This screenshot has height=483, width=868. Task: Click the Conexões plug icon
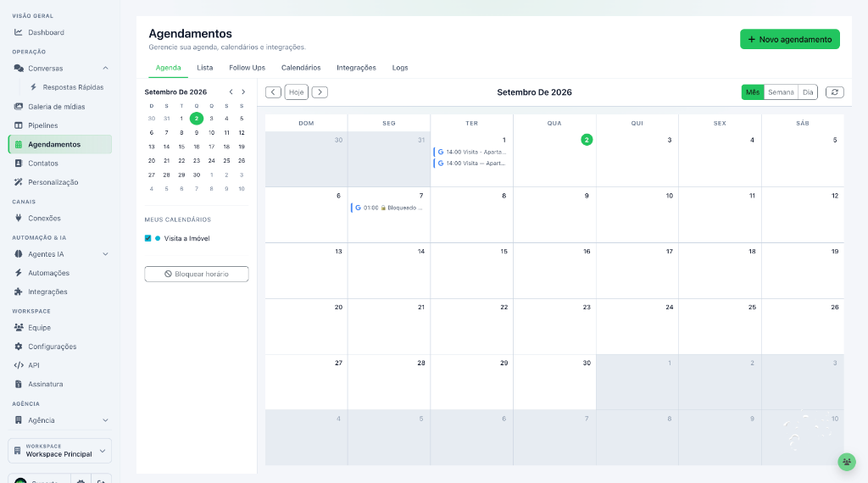pos(19,218)
